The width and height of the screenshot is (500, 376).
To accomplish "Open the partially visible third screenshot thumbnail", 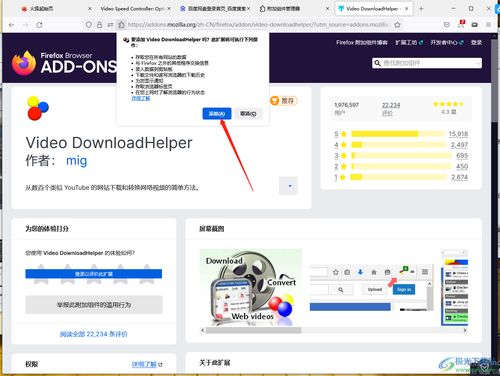I will pyautogui.click(x=454, y=287).
